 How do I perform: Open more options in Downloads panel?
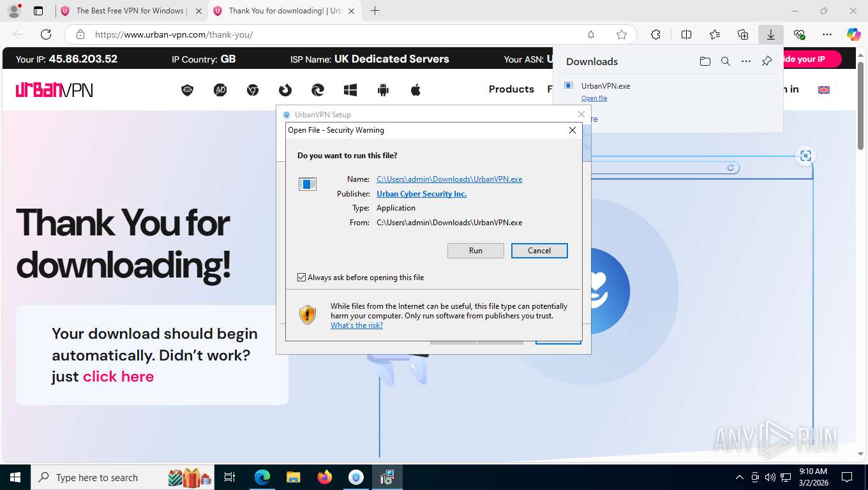pos(746,61)
